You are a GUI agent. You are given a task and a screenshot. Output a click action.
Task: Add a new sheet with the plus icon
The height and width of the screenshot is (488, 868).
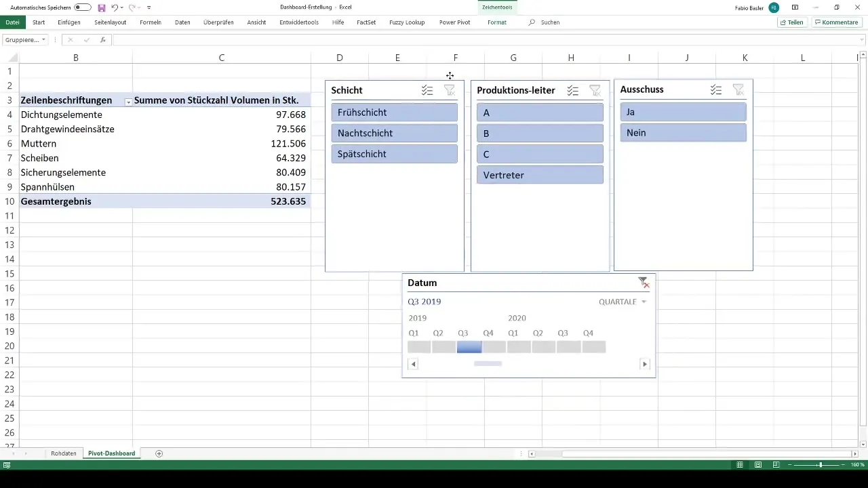point(159,453)
